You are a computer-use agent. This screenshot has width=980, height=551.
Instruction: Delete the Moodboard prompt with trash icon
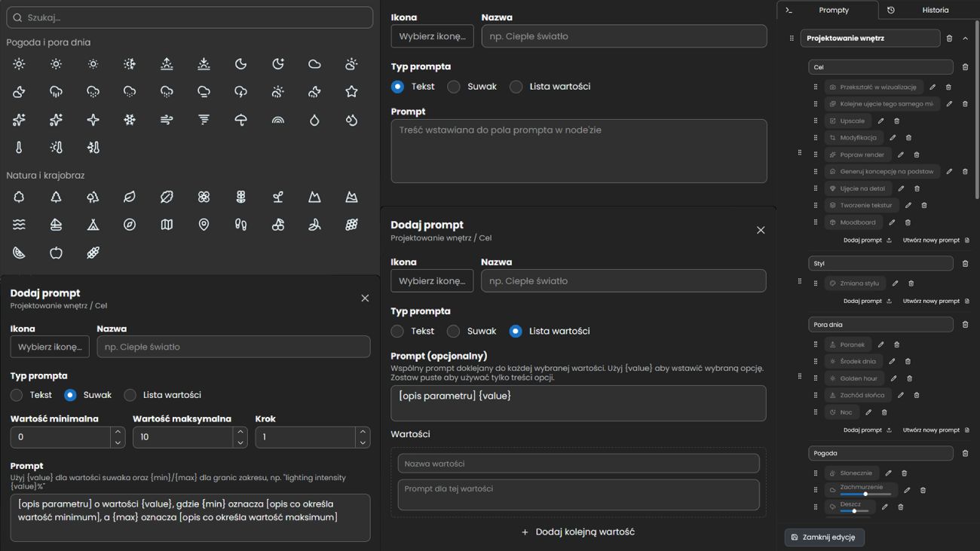click(x=908, y=222)
